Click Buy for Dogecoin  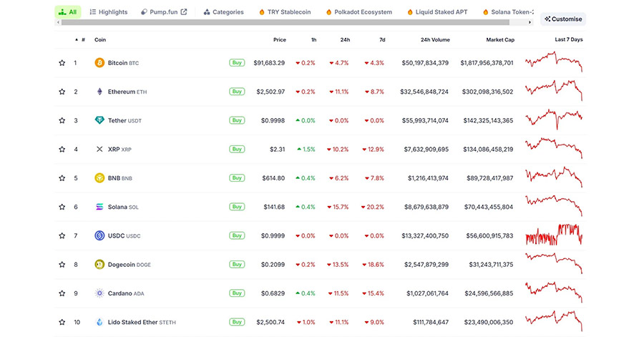237,264
